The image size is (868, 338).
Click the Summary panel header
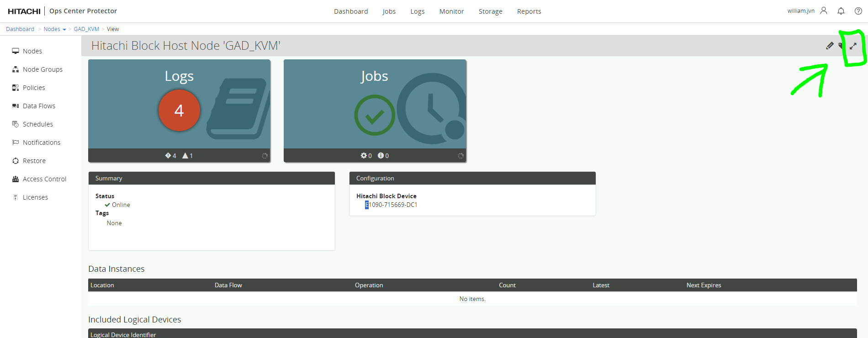pyautogui.click(x=212, y=178)
